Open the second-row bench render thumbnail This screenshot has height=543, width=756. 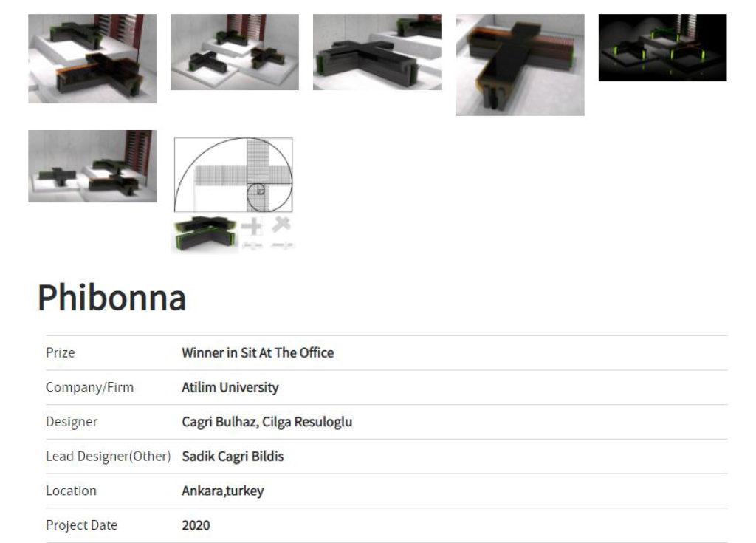92,166
